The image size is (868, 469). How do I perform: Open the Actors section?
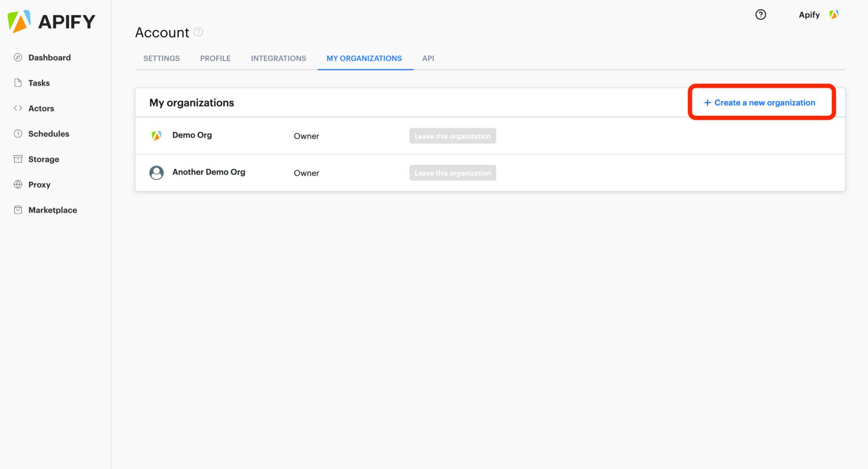tap(41, 108)
